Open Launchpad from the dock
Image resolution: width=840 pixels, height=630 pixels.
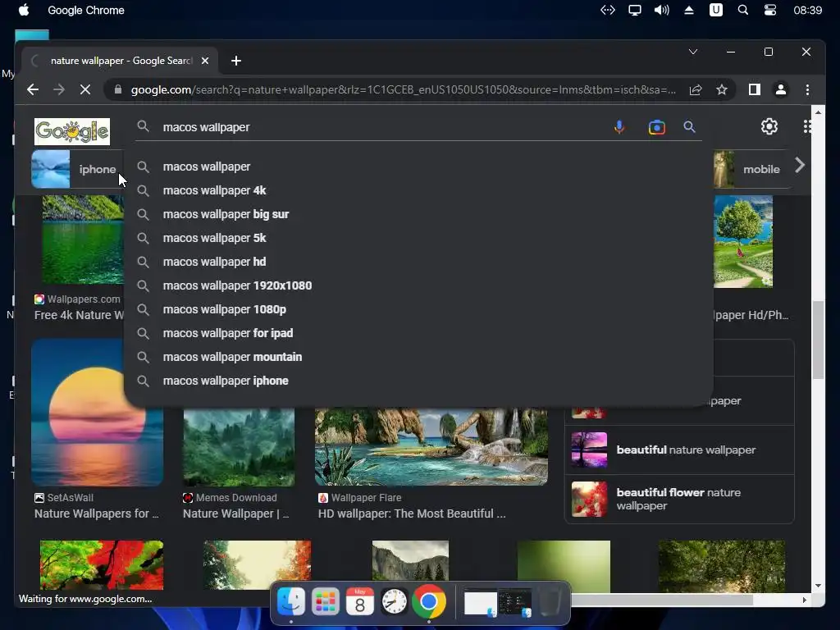tap(325, 601)
